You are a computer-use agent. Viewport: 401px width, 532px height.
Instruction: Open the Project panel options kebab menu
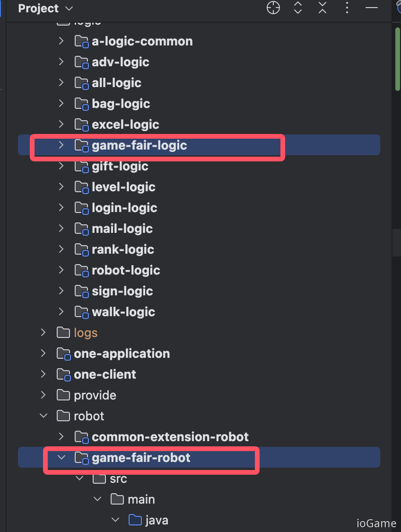click(x=347, y=8)
